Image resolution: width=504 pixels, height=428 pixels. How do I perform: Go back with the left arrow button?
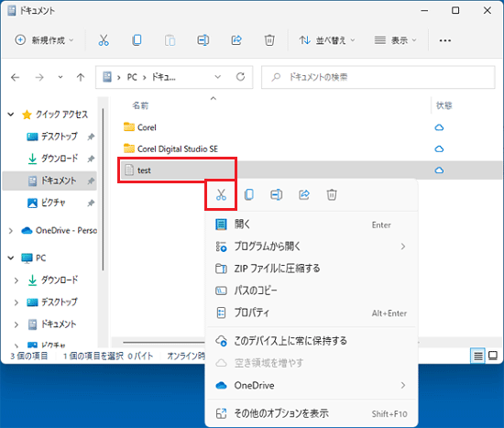(15, 77)
